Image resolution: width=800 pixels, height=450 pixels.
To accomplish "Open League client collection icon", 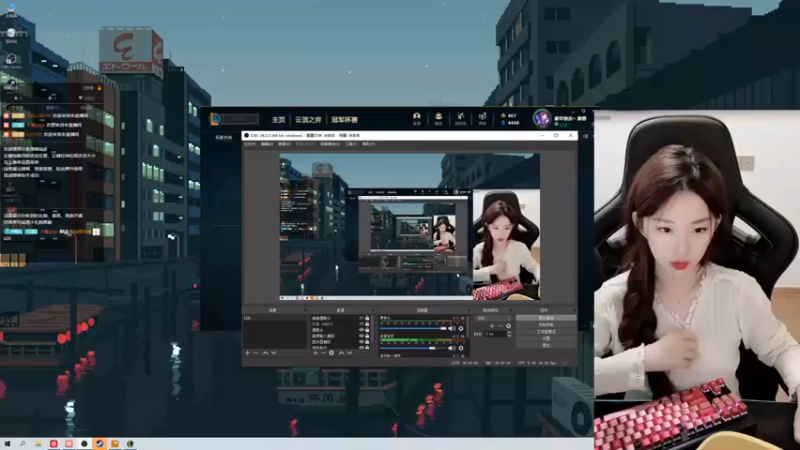I will pos(438,118).
